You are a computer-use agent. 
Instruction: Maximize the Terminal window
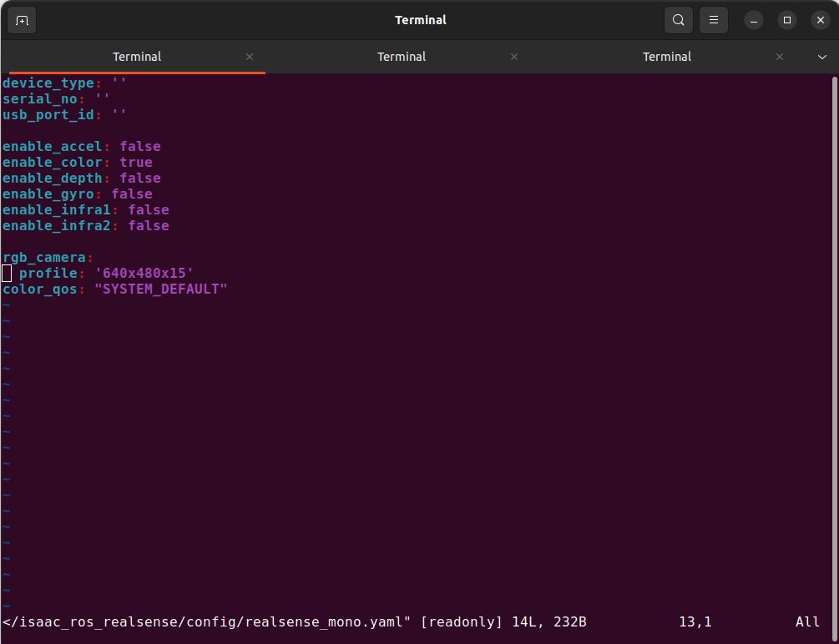coord(787,20)
